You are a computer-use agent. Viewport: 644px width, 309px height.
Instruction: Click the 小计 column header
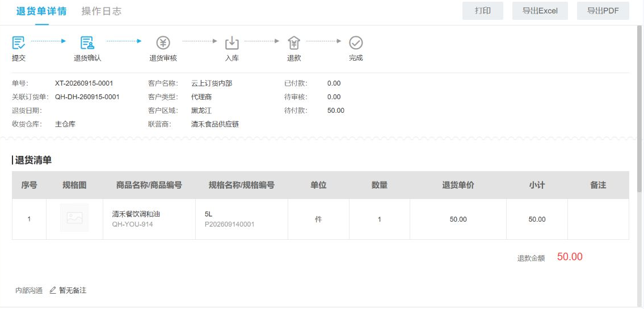tap(537, 185)
